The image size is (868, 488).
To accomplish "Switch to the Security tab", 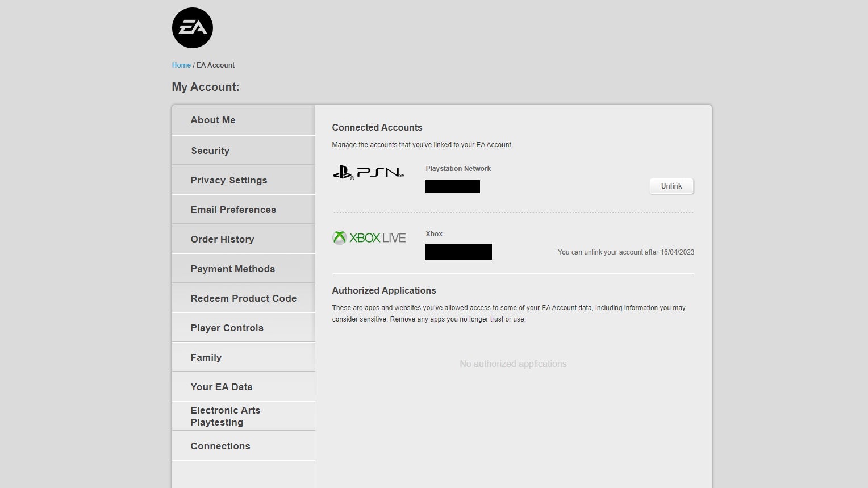I will pyautogui.click(x=210, y=151).
